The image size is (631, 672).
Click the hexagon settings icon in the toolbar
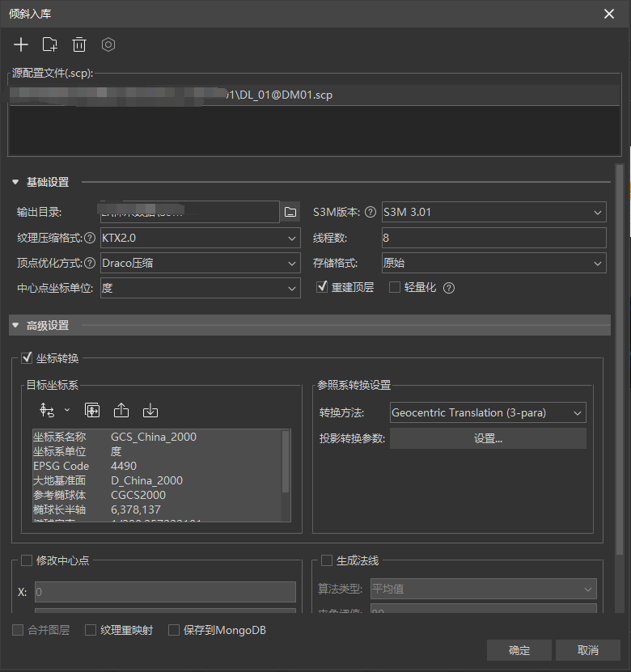[108, 45]
